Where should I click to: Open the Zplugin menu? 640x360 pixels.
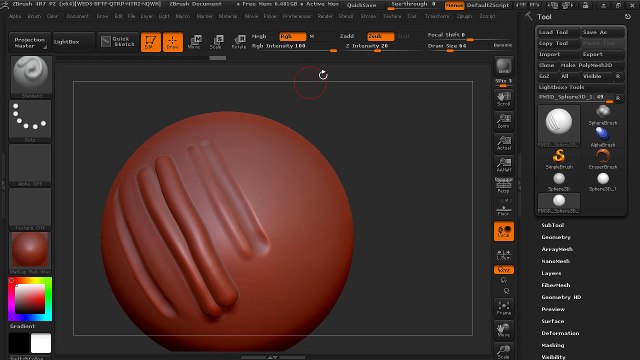coord(464,16)
